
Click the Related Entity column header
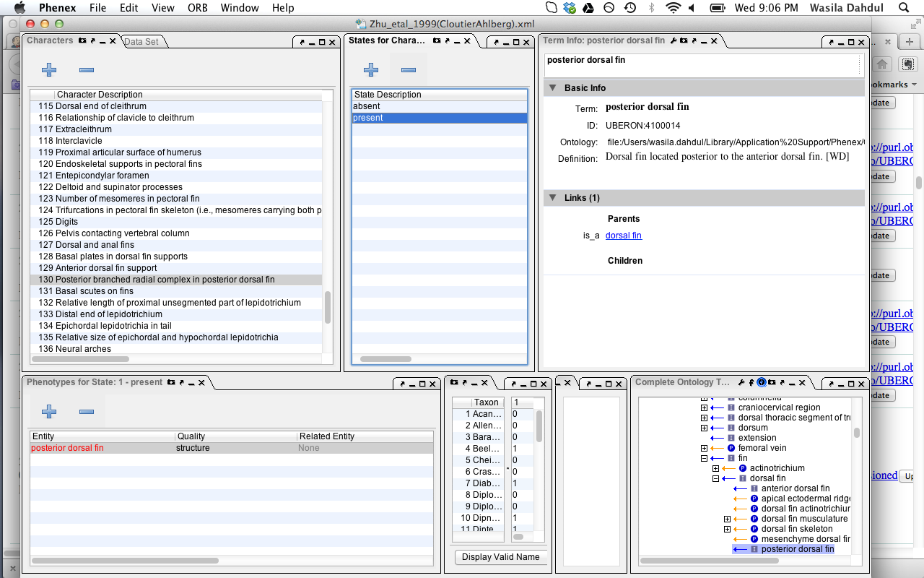pos(365,436)
